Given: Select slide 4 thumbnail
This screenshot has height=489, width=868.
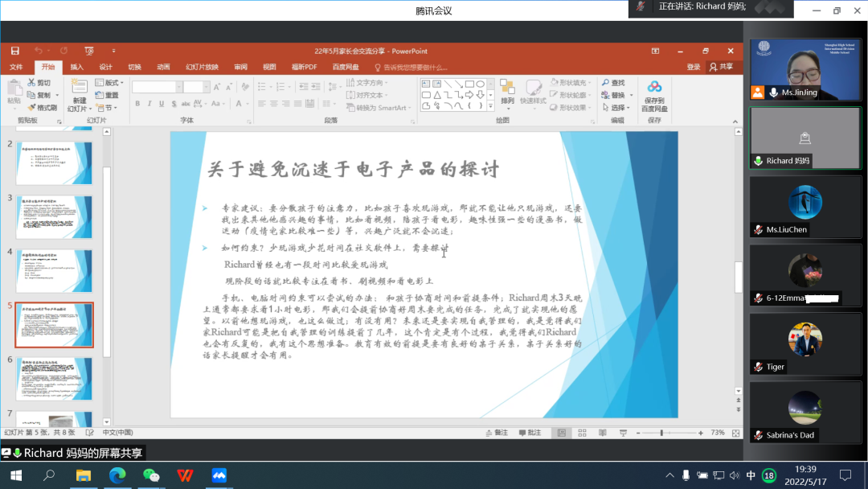Looking at the screenshot, I should tap(55, 271).
